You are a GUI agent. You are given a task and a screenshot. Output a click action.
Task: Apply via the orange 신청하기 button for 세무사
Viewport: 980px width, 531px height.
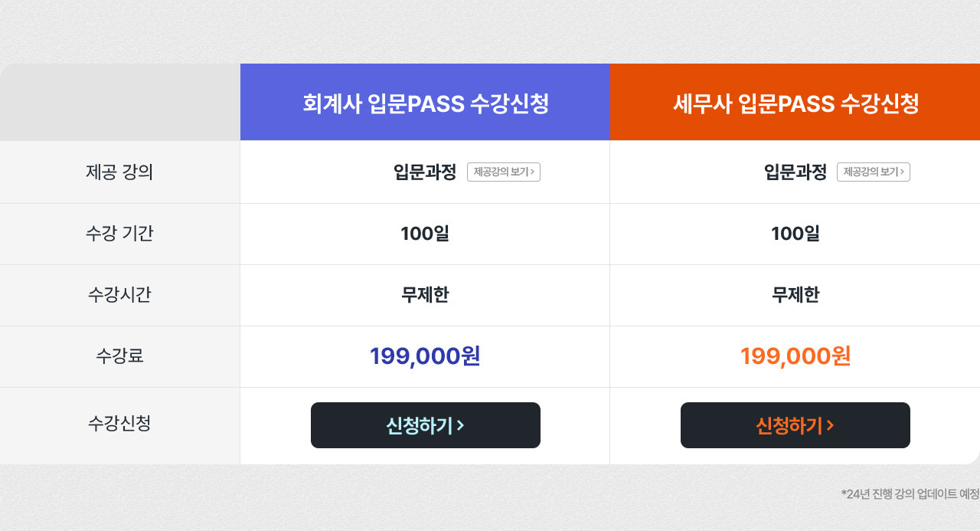click(x=795, y=425)
